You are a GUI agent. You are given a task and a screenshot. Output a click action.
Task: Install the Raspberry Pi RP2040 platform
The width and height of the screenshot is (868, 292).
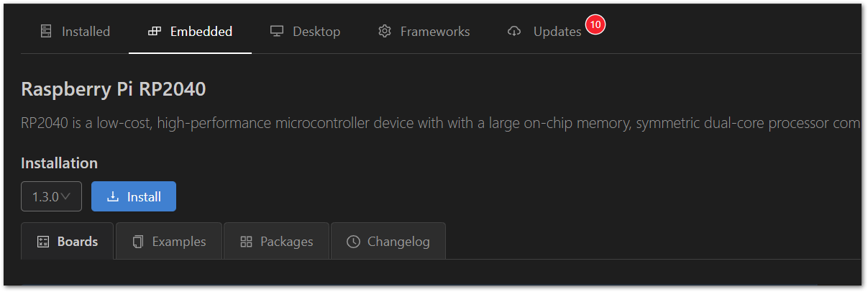coord(134,197)
